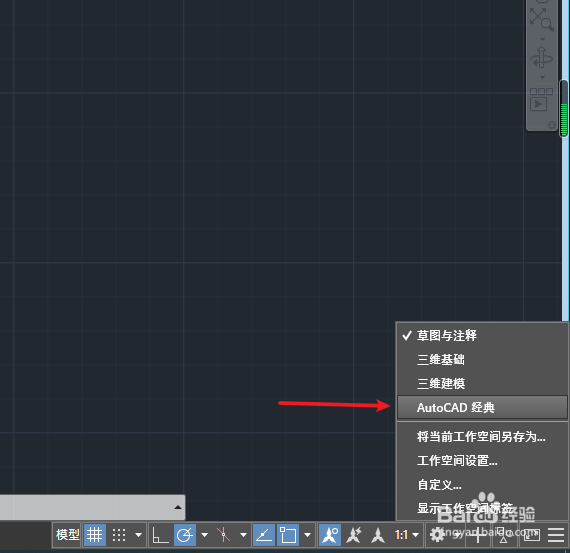Toggle isometric drafting icon
The image size is (570, 553).
click(224, 535)
